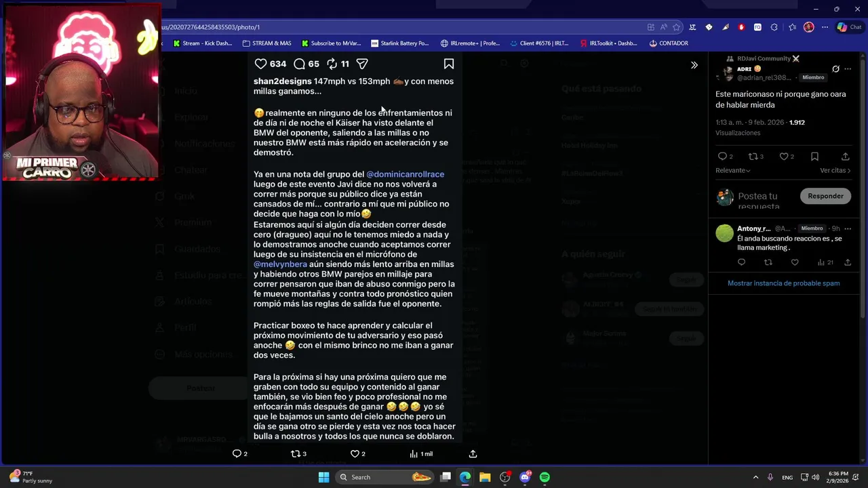Open the @dominicanrollrace mention link
This screenshot has width=868, height=488.
click(x=406, y=174)
